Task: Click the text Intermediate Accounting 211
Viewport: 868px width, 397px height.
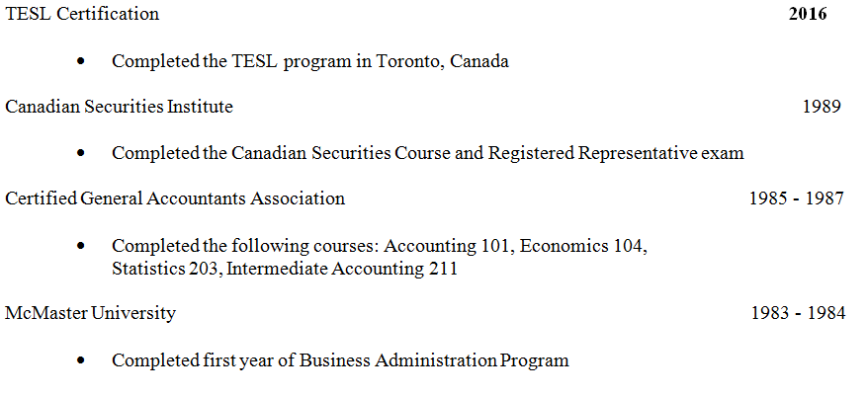Action: (x=342, y=269)
